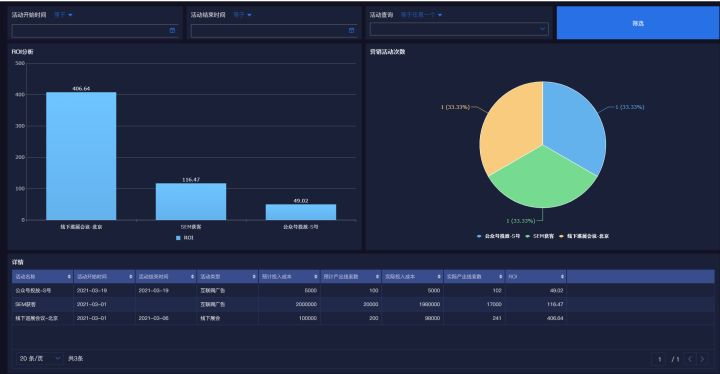
Task: Sort table by 活动结束时间 column sort icon
Action: tap(192, 277)
